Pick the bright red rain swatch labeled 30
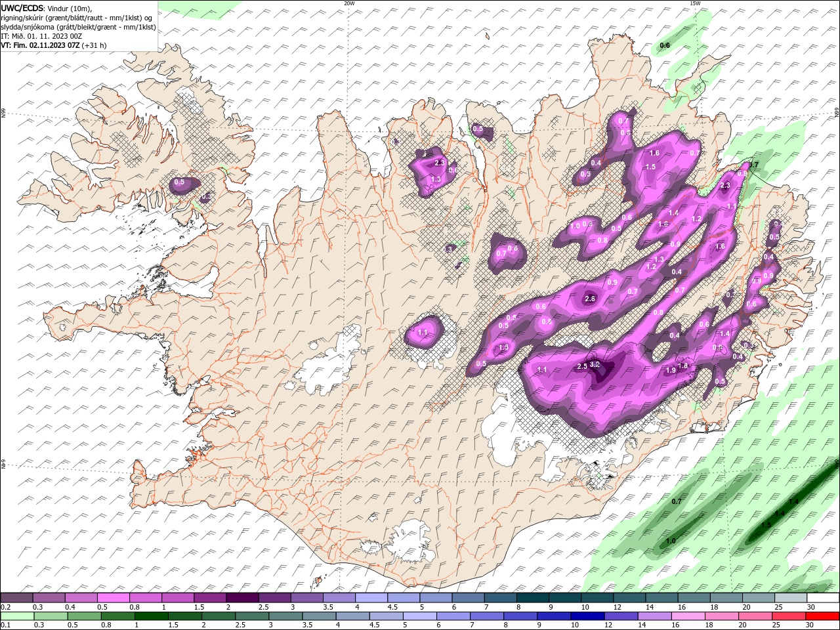This screenshot has width=840, height=630. [x=822, y=616]
